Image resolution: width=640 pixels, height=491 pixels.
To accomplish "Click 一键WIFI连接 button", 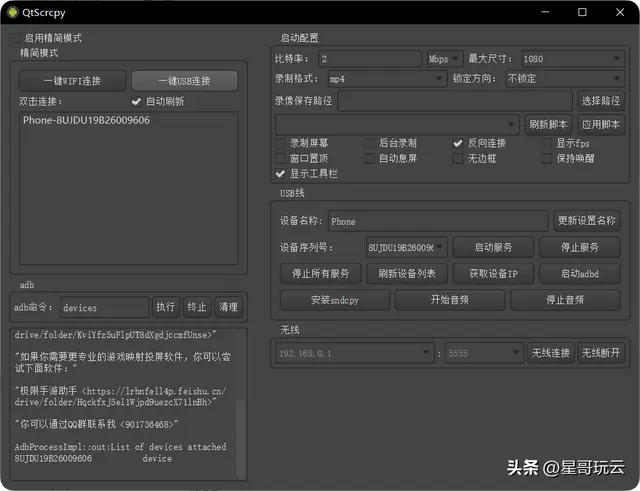I will pyautogui.click(x=72, y=81).
